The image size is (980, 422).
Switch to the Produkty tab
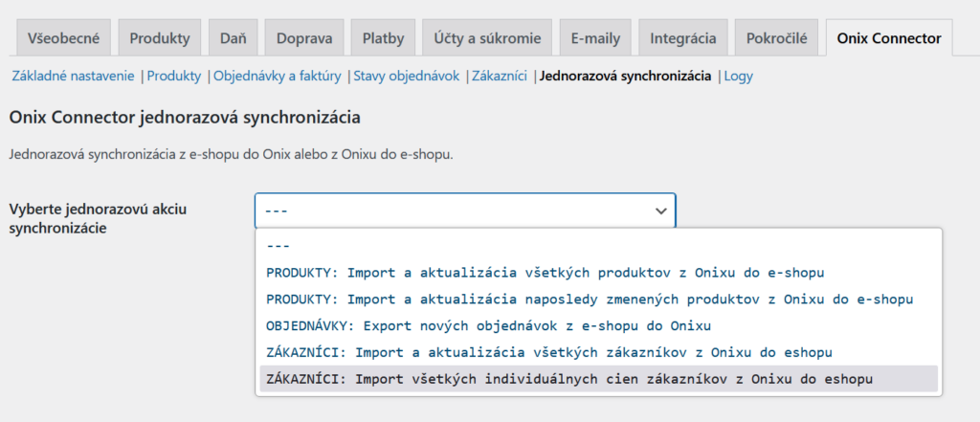click(160, 39)
